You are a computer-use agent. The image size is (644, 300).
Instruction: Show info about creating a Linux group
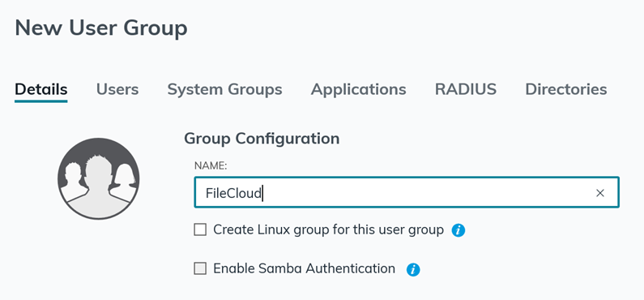click(458, 230)
